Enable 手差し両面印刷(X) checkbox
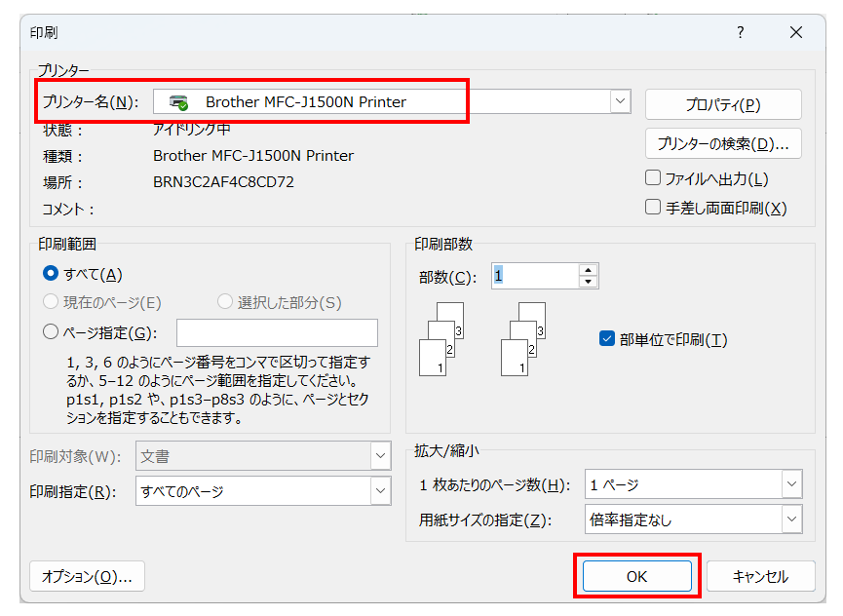The height and width of the screenshot is (616, 843). [653, 207]
